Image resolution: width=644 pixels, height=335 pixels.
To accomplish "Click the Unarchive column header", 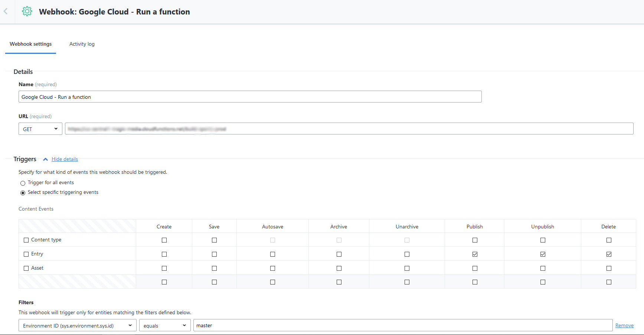I will coord(407,227).
